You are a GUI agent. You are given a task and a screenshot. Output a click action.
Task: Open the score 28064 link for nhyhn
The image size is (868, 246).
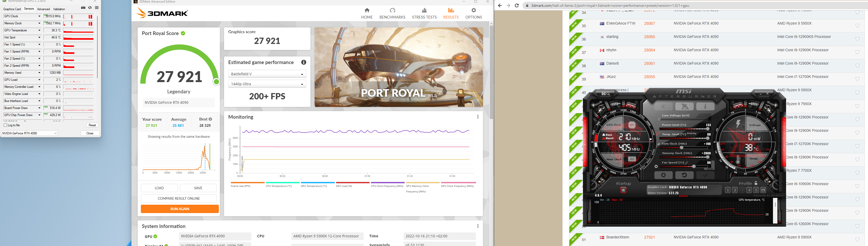[649, 50]
